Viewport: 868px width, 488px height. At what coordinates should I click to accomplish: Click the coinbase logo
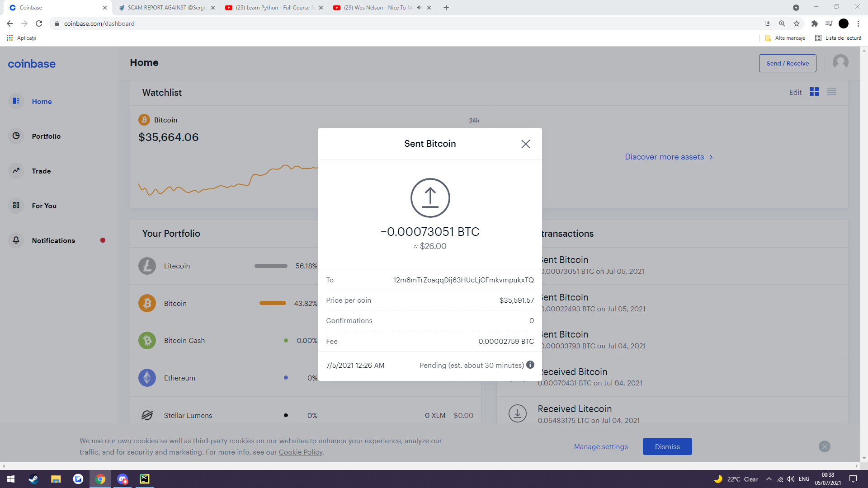[x=32, y=64]
